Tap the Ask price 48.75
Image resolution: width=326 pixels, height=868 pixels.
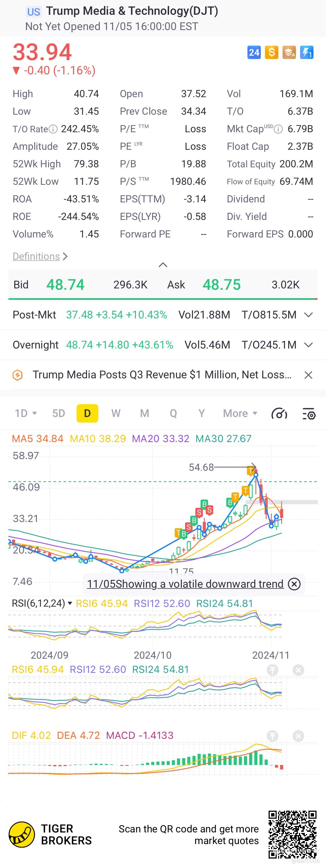click(222, 285)
